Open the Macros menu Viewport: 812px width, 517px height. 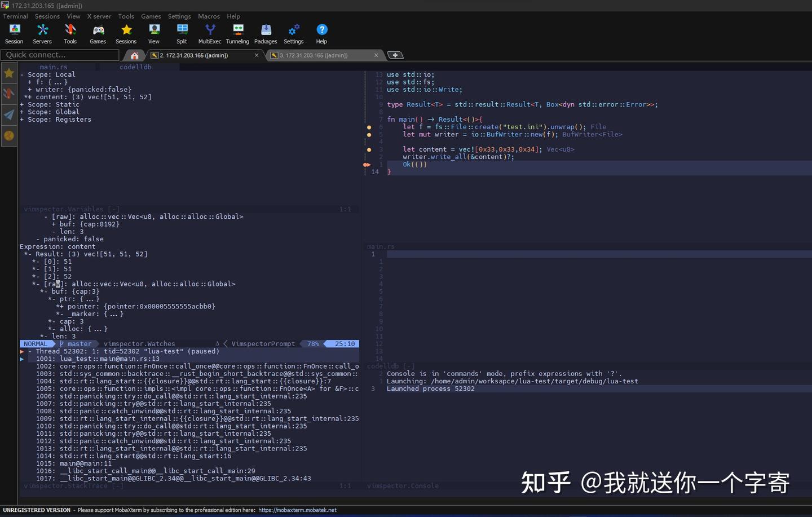click(x=209, y=16)
